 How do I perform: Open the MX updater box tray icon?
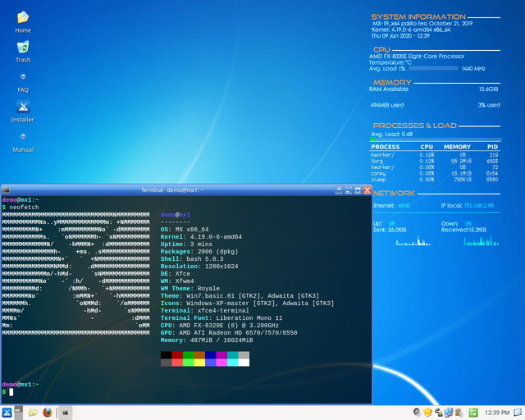coord(427,413)
